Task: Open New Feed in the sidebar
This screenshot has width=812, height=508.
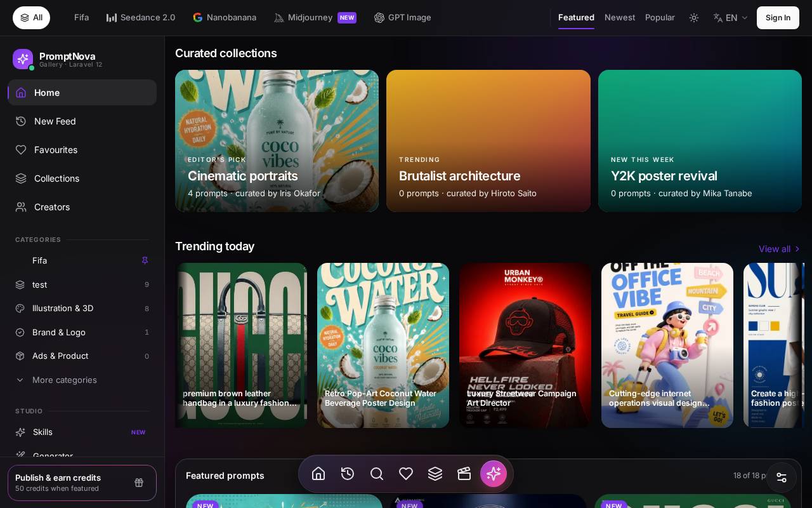Action: pos(82,121)
